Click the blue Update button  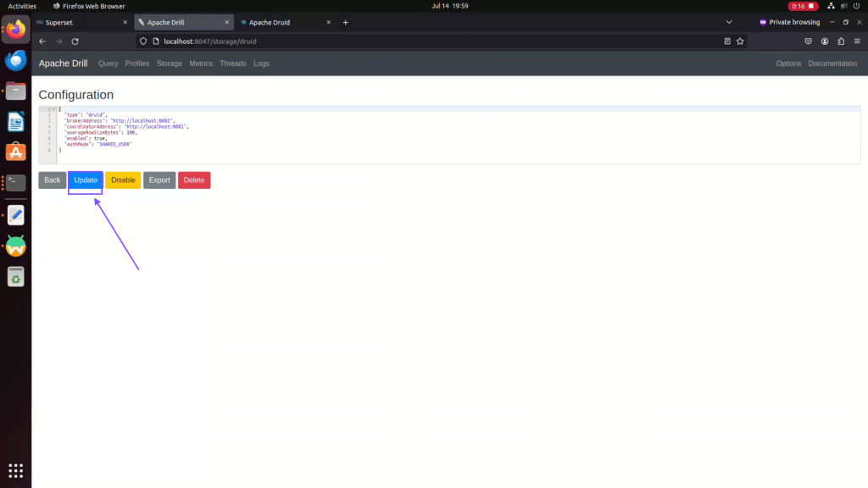pyautogui.click(x=86, y=180)
